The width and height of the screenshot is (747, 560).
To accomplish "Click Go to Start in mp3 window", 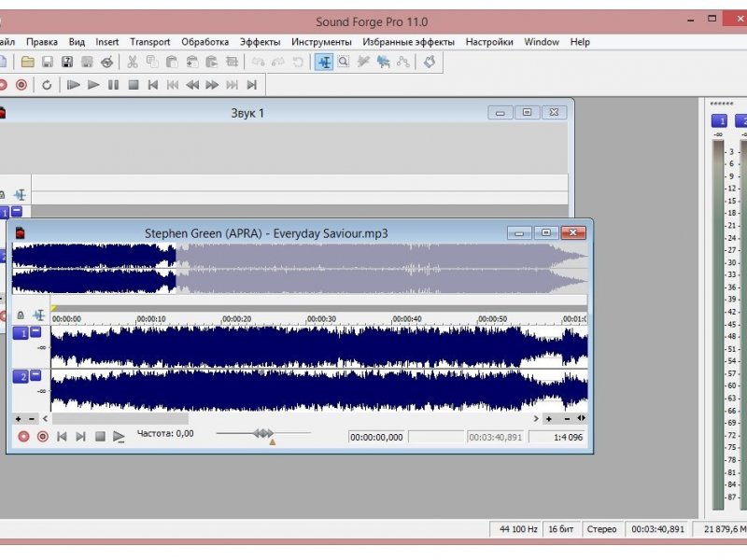I will pos(62,436).
